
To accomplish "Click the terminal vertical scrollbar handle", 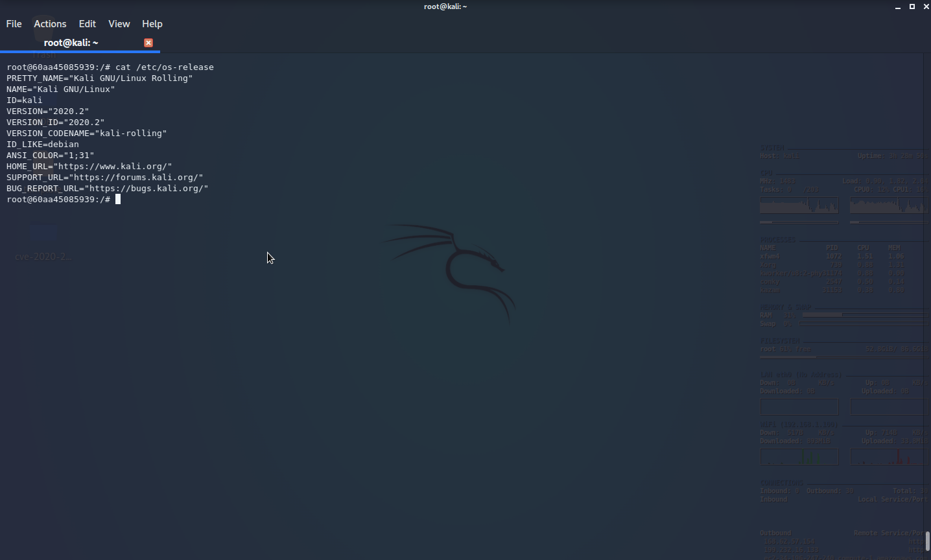I will click(928, 541).
